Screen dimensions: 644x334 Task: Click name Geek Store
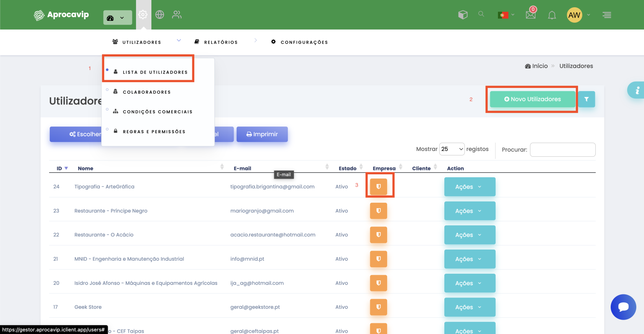pyautogui.click(x=88, y=307)
